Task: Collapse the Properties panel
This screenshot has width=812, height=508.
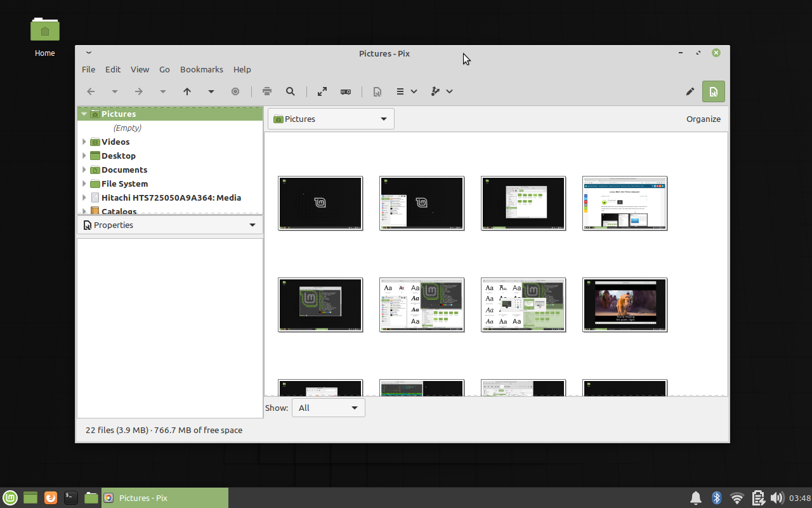Action: point(252,225)
